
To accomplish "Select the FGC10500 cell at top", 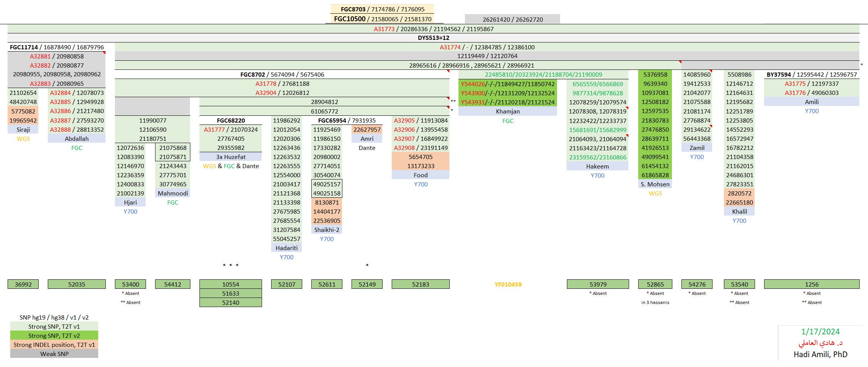I will coord(382,19).
